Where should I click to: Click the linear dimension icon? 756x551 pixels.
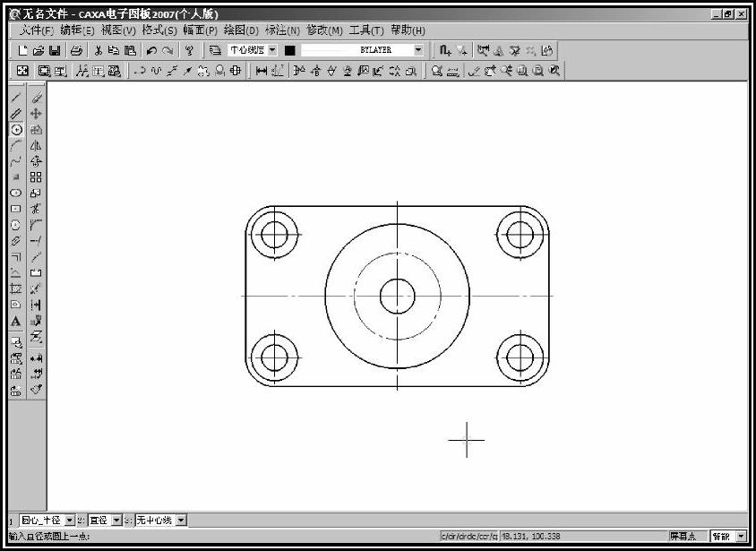(x=262, y=71)
